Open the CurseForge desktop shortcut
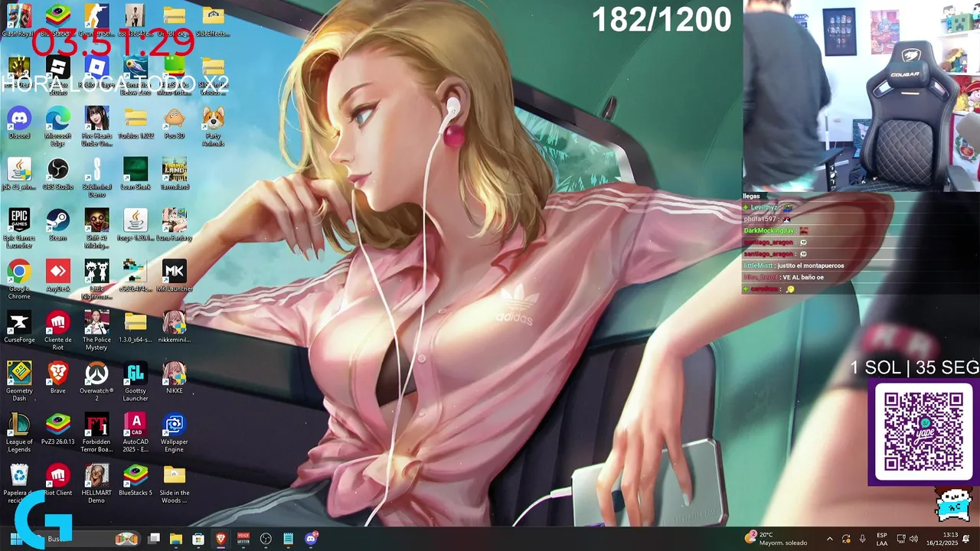The image size is (980, 551). click(x=19, y=327)
